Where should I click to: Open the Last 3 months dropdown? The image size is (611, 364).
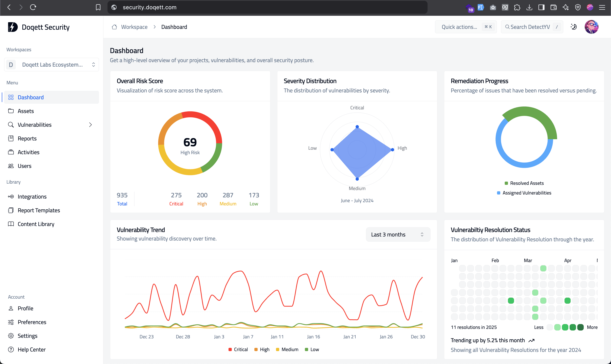pyautogui.click(x=398, y=234)
